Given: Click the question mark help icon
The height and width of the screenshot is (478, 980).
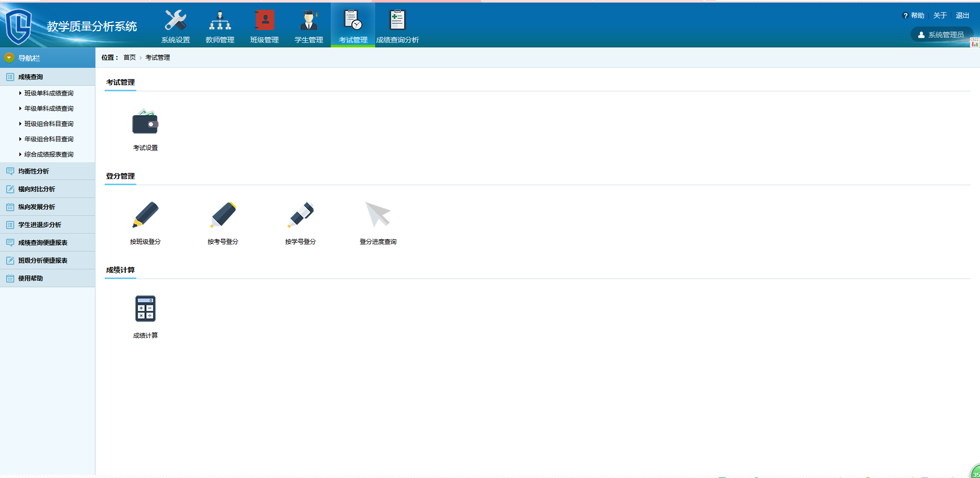Looking at the screenshot, I should tap(905, 16).
